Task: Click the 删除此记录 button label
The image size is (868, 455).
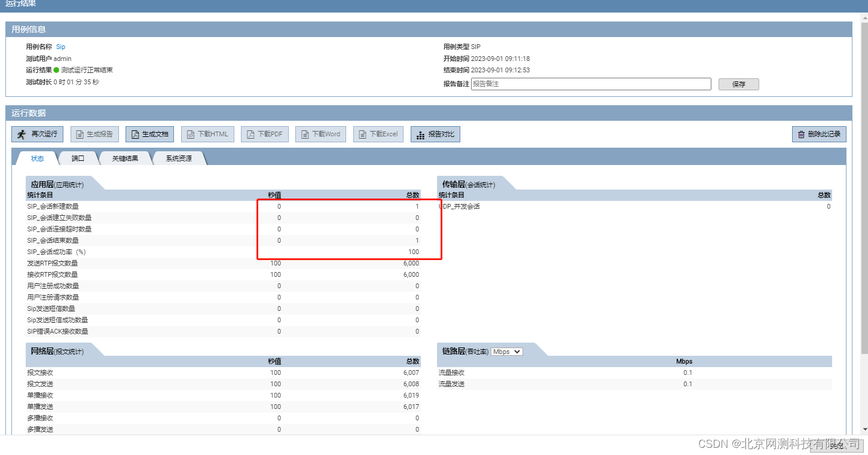Action: (x=824, y=135)
